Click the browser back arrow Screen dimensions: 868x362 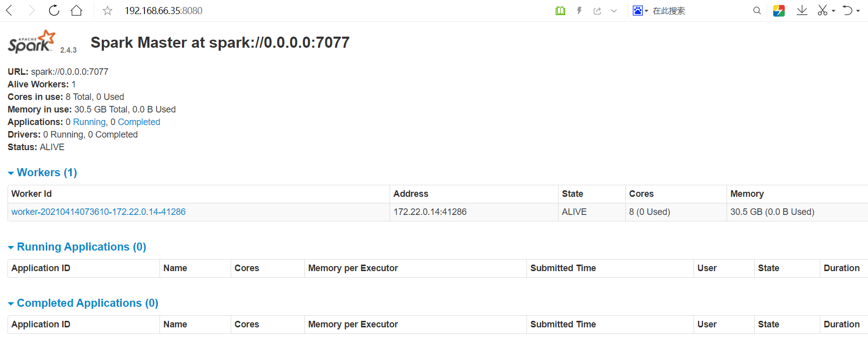[9, 11]
